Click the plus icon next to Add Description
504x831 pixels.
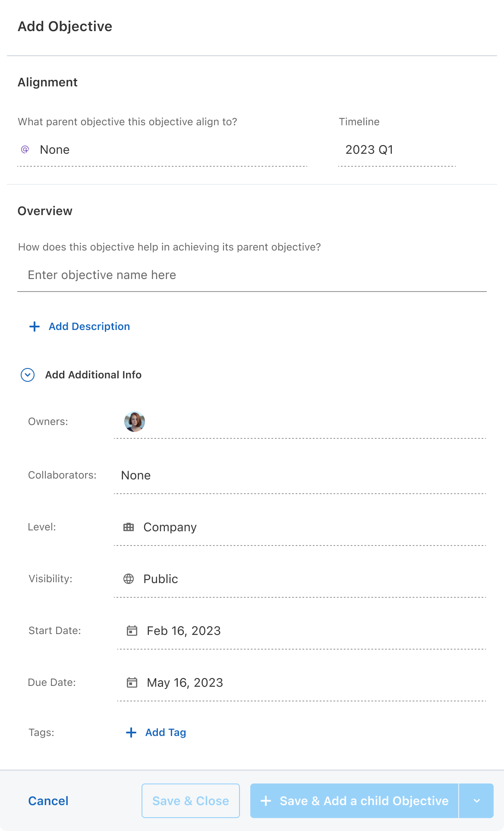click(x=35, y=327)
